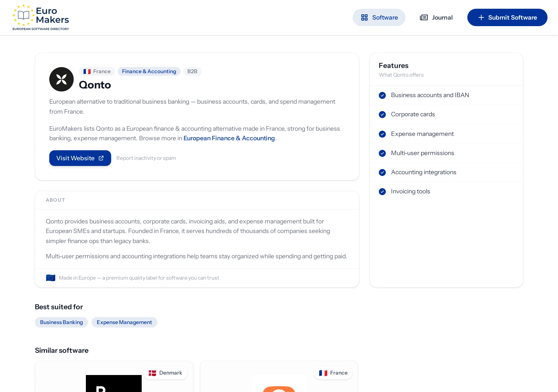
Task: Click the Qonto title heading
Action: (x=95, y=85)
